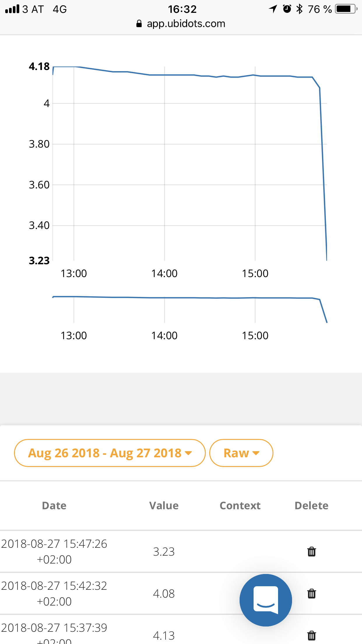Open the Aug 26 2018 date range dropdown
The width and height of the screenshot is (362, 644).
point(110,453)
